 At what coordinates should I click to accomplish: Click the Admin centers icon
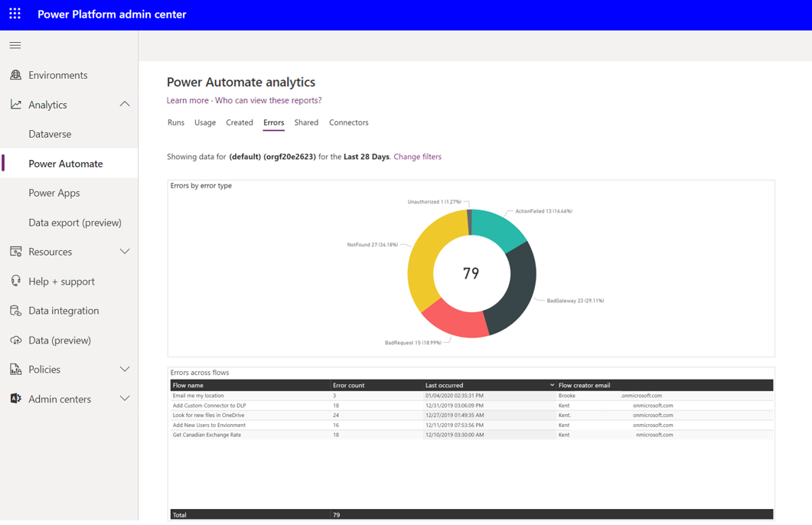(15, 398)
